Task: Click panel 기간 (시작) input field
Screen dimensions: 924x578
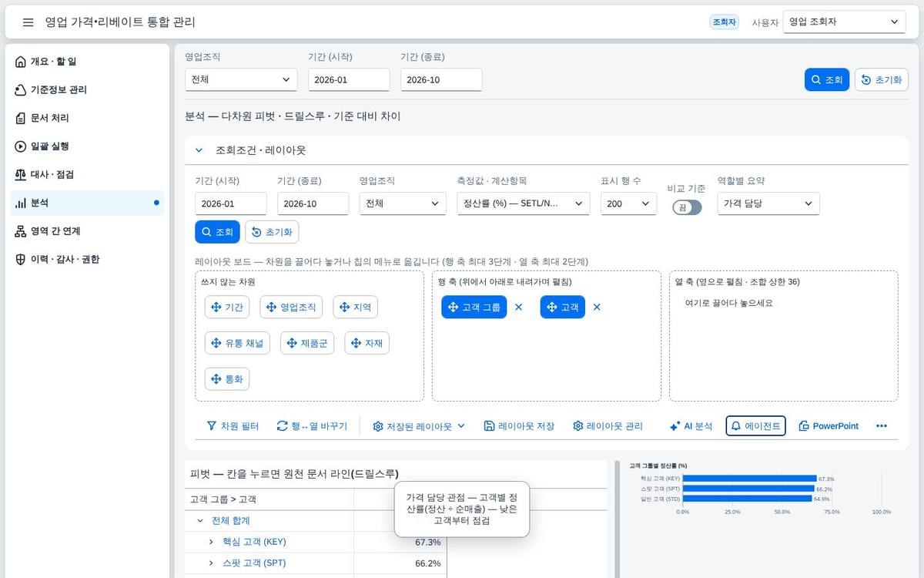Action: (x=231, y=203)
